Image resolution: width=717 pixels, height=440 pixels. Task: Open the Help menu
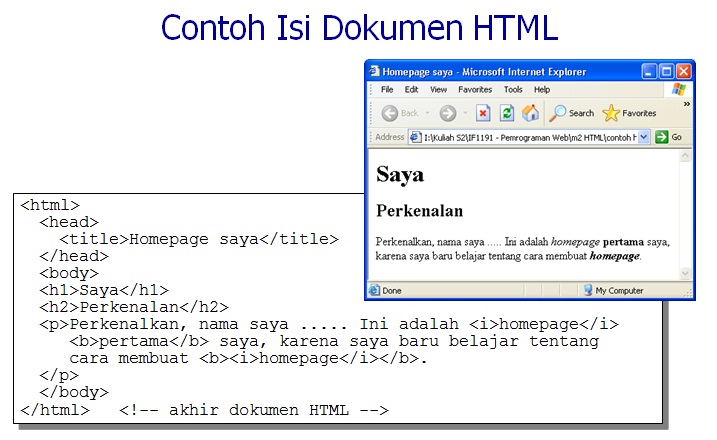point(542,90)
